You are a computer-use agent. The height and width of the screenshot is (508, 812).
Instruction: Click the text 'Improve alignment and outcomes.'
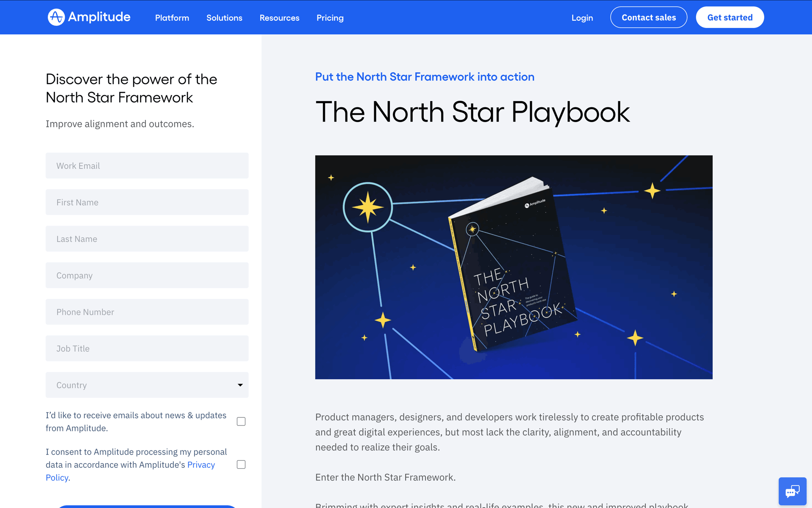point(120,124)
